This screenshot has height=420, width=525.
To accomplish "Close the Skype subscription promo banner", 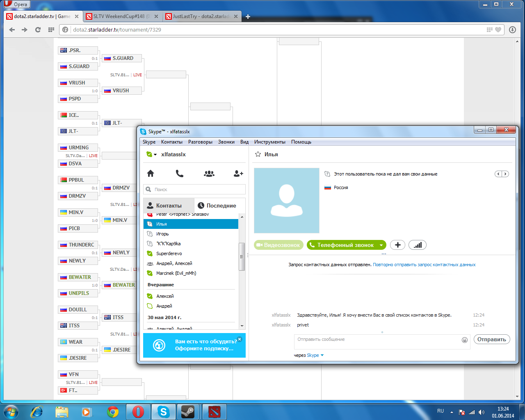I will tap(240, 339).
